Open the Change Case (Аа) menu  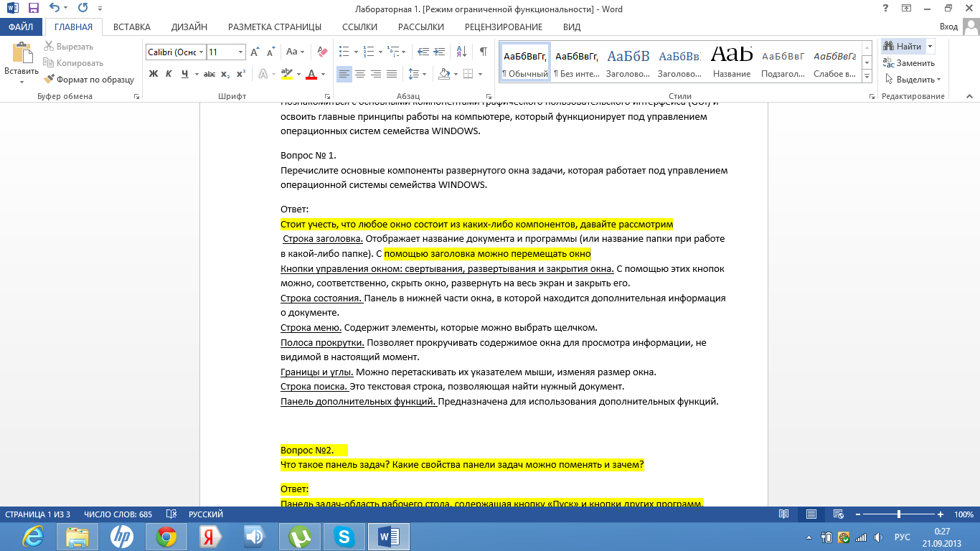coord(295,52)
